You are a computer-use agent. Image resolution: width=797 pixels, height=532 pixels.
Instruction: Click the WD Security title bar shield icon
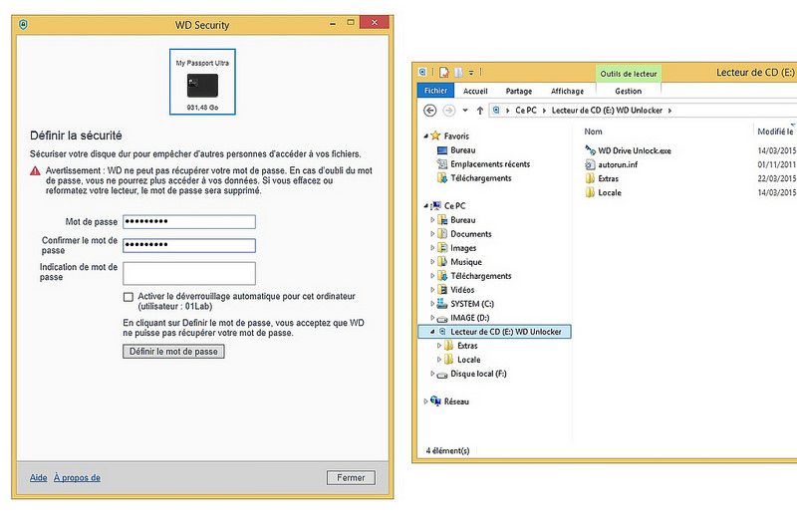tap(23, 24)
